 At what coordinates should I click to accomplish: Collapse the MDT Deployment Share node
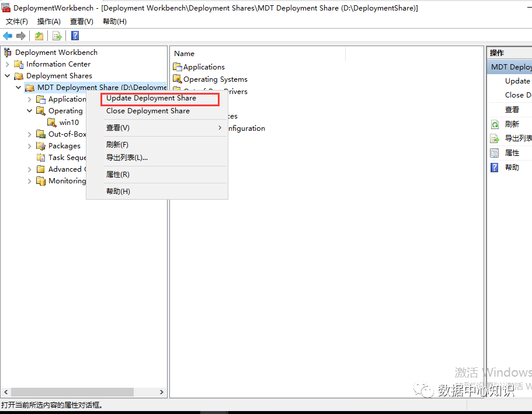coord(19,88)
